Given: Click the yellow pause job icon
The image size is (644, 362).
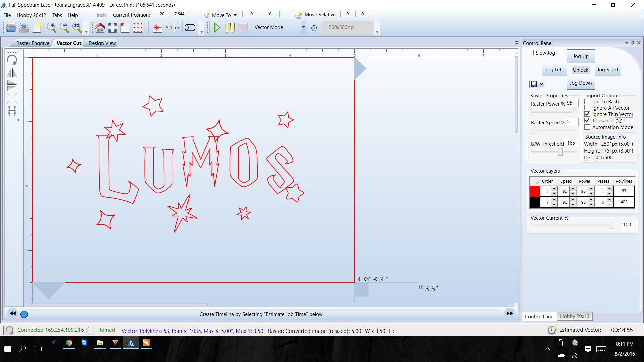Looking at the screenshot, I should pos(230,27).
